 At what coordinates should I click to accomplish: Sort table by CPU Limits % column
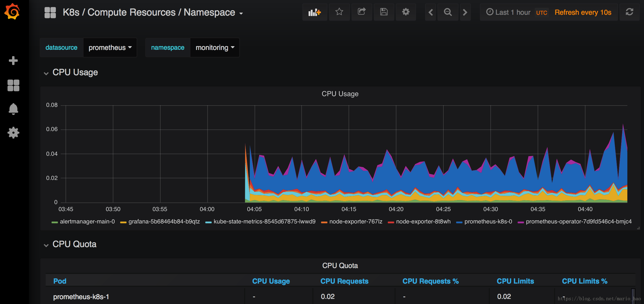click(x=585, y=281)
